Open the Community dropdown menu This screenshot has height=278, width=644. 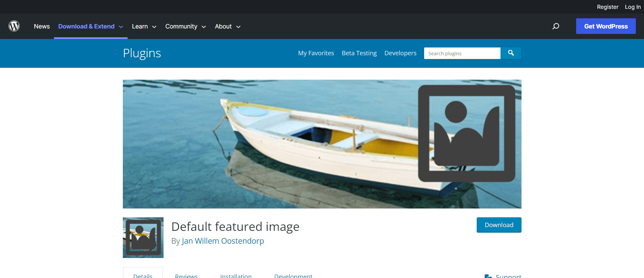tap(185, 26)
